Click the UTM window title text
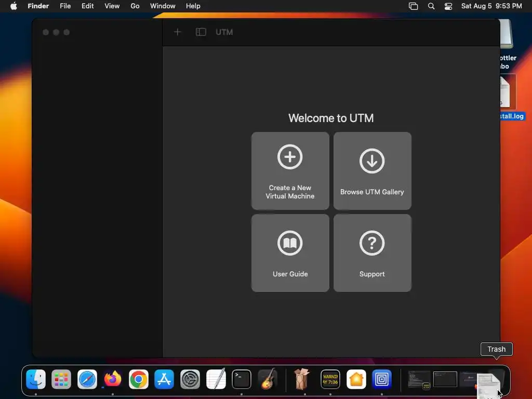The height and width of the screenshot is (399, 532). (224, 32)
